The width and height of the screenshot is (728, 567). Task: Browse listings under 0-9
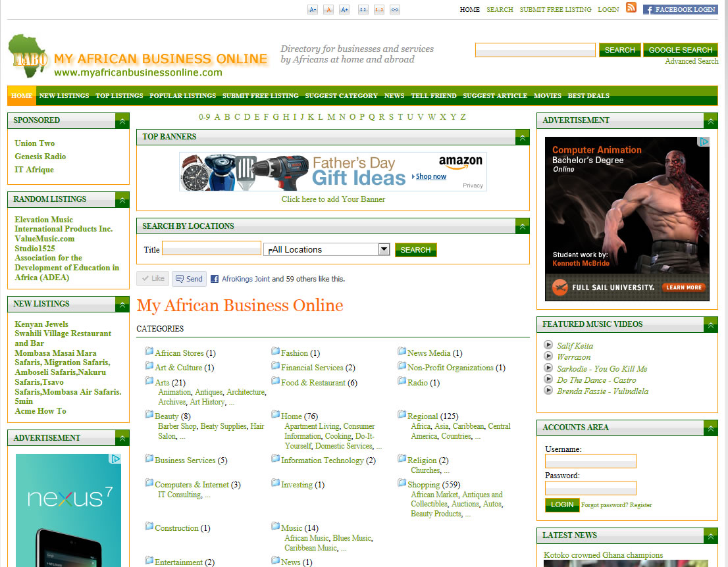point(204,117)
